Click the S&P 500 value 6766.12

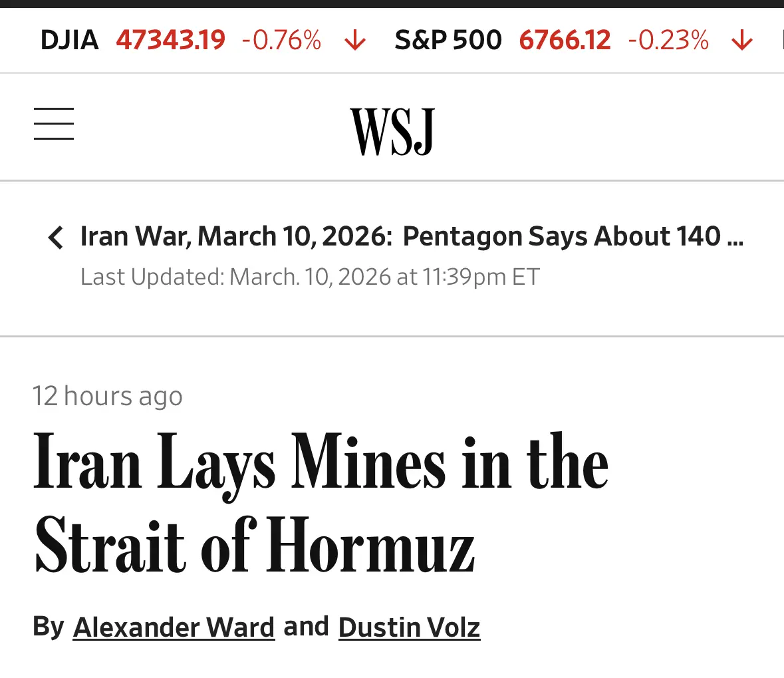(565, 41)
